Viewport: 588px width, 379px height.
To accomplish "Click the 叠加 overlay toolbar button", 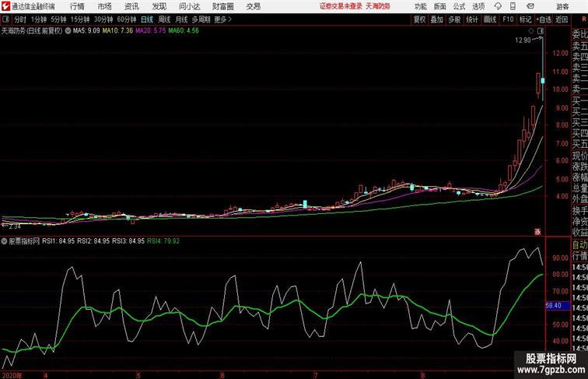I will point(436,19).
